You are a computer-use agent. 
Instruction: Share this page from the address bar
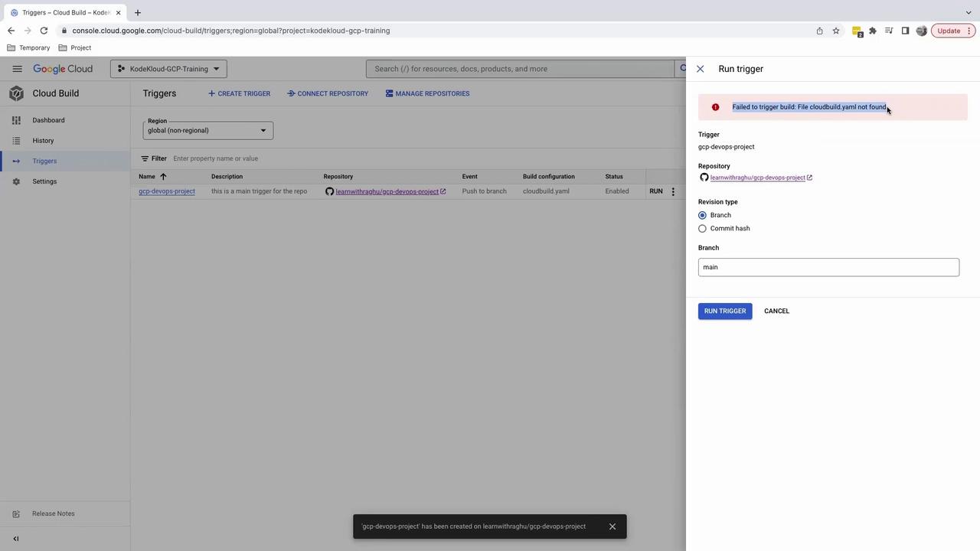pyautogui.click(x=819, y=31)
